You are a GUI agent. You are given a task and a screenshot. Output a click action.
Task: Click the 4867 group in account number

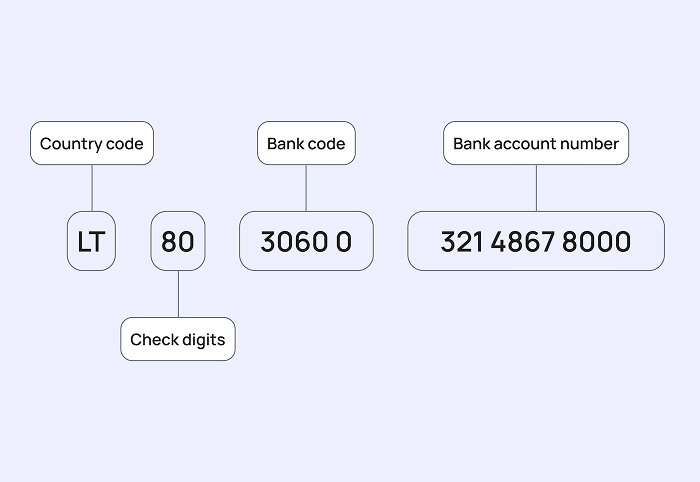(522, 241)
